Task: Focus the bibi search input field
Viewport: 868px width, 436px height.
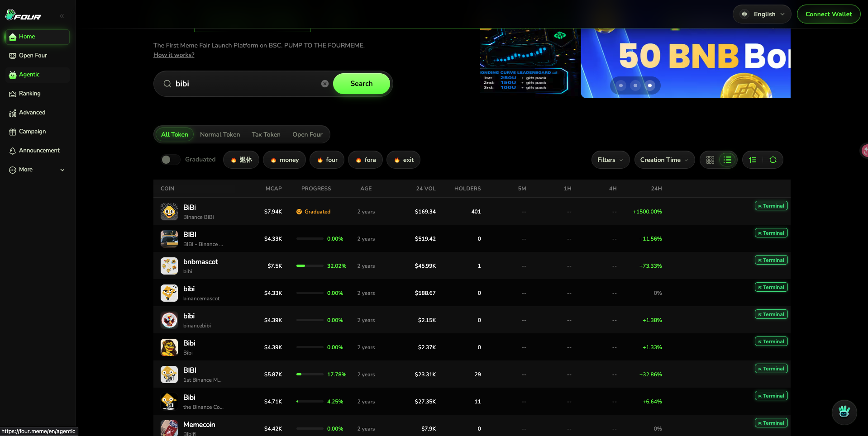Action: (x=247, y=84)
